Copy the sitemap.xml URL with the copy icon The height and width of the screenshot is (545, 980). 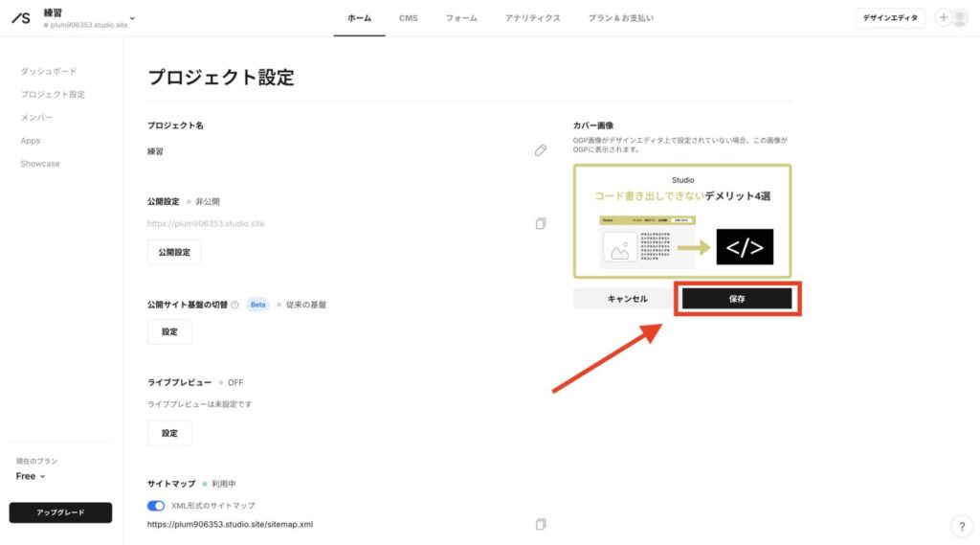point(541,524)
